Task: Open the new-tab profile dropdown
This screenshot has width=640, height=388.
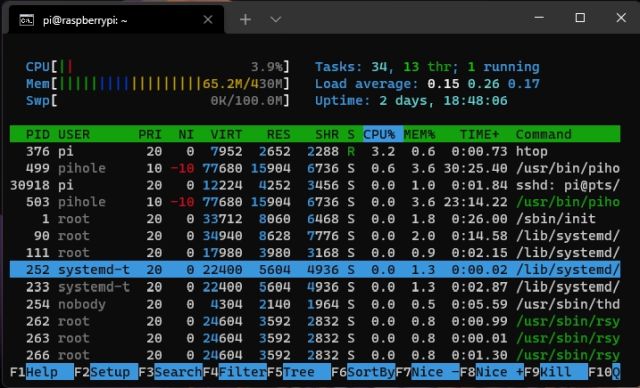Action: [276, 19]
